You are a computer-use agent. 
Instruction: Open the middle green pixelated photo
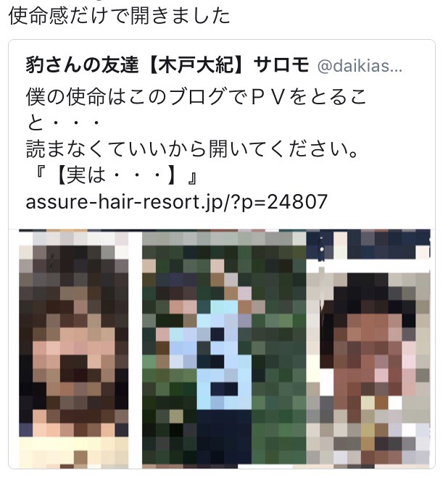tap(224, 349)
